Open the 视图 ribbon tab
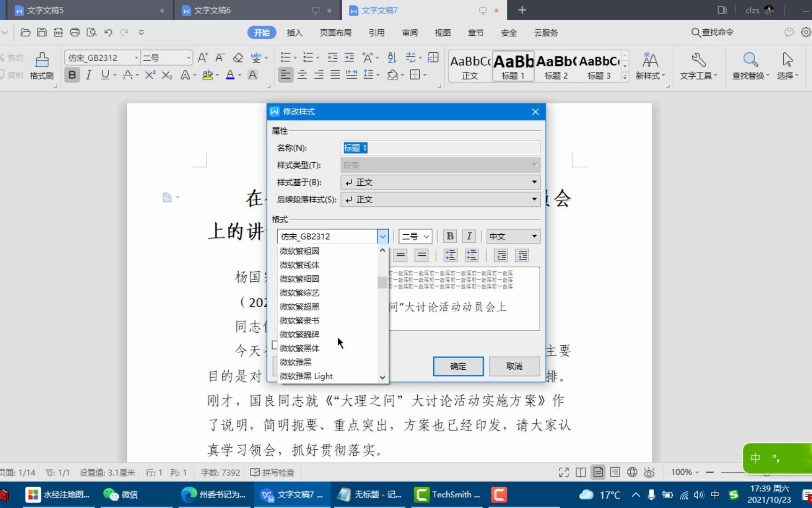The image size is (812, 508). [x=443, y=32]
